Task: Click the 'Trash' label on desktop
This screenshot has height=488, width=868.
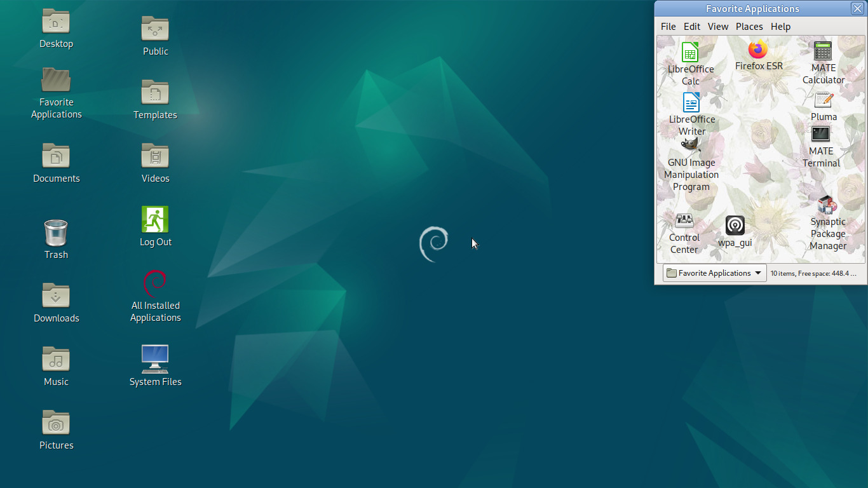Action: 56,255
